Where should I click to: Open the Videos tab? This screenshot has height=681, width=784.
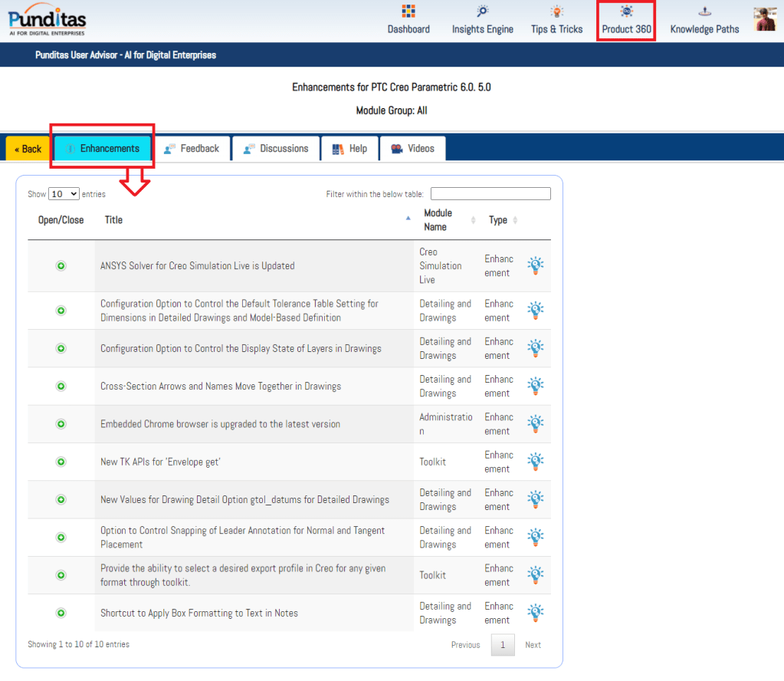coord(412,149)
